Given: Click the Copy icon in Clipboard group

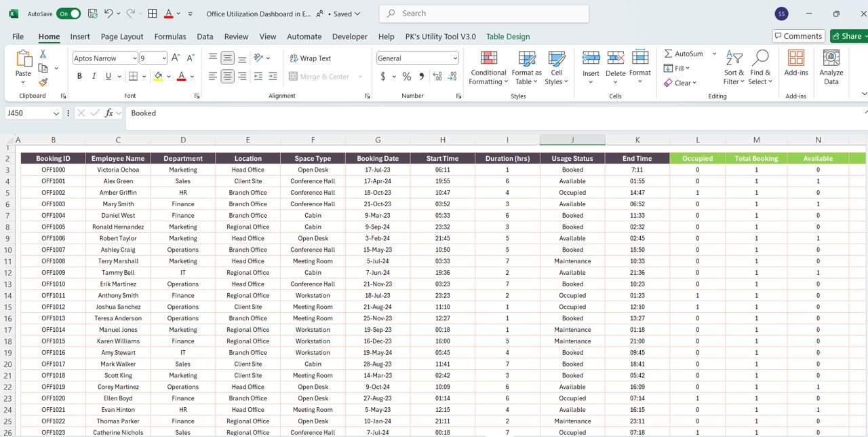Looking at the screenshot, I should (43, 68).
